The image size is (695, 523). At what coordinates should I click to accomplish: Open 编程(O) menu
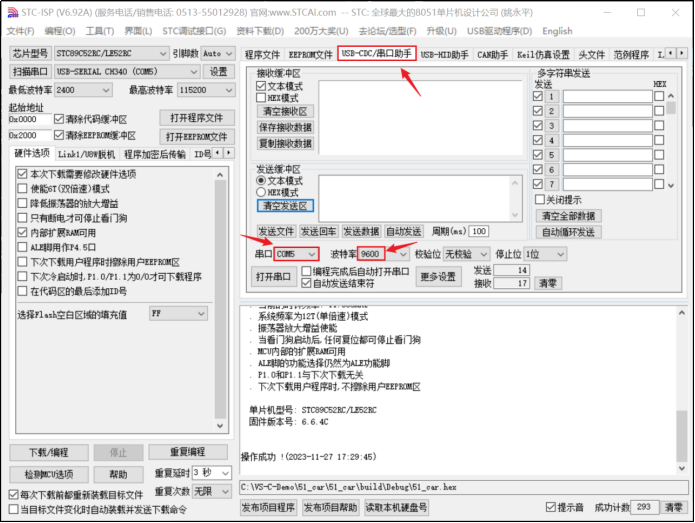(x=60, y=31)
